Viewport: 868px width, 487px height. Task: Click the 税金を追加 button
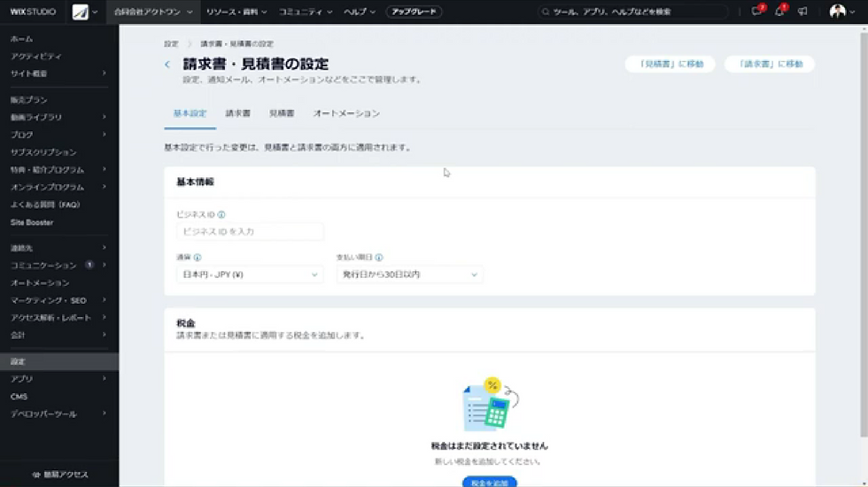[490, 483]
